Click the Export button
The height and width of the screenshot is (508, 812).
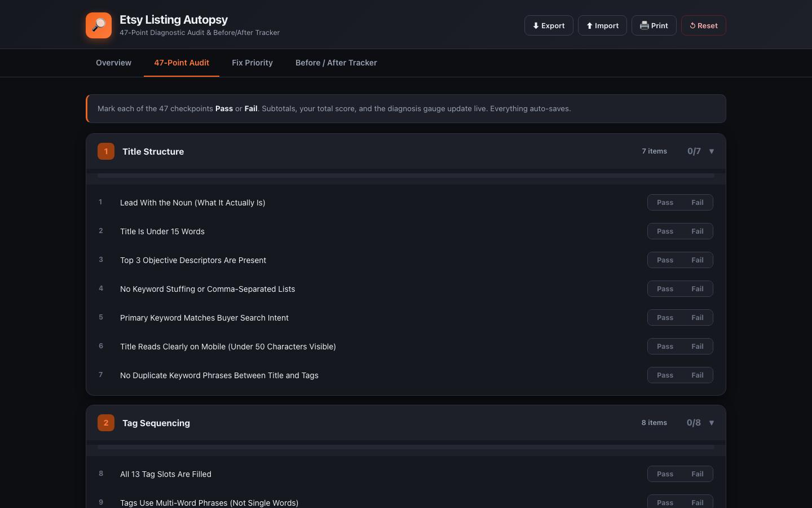[549, 25]
